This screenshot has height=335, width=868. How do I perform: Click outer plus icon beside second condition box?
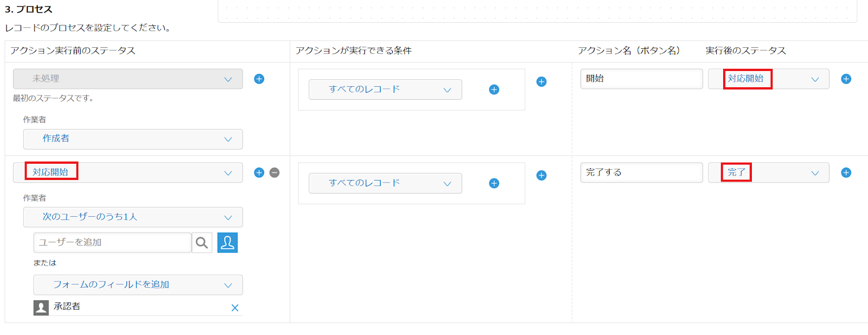(541, 176)
